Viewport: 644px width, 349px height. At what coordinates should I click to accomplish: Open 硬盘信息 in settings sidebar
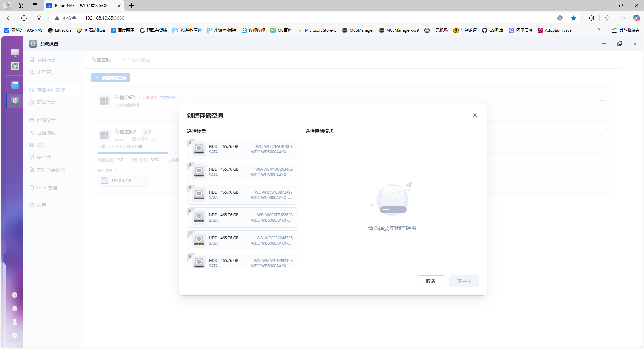coord(54,102)
